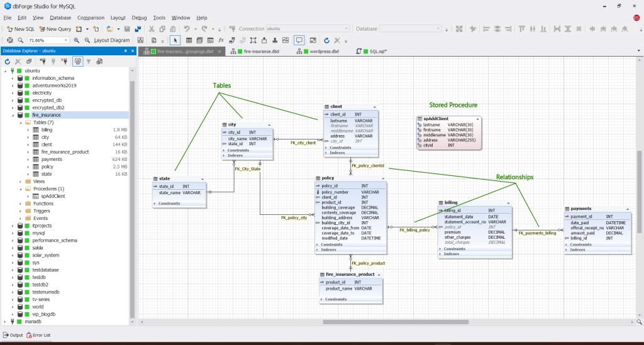Click the New Connection plug icon
This screenshot has height=345, width=644.
tap(42, 62)
